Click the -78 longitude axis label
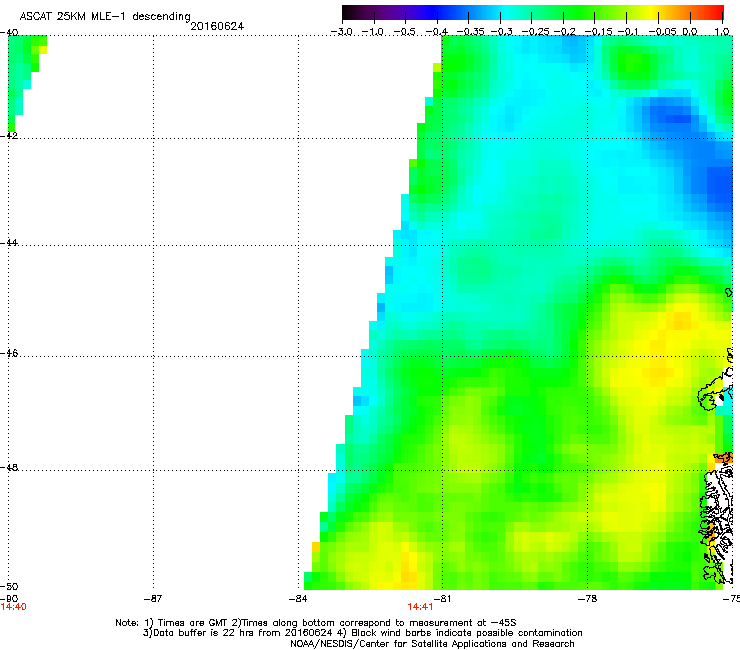Image resolution: width=740 pixels, height=650 pixels. [587, 599]
